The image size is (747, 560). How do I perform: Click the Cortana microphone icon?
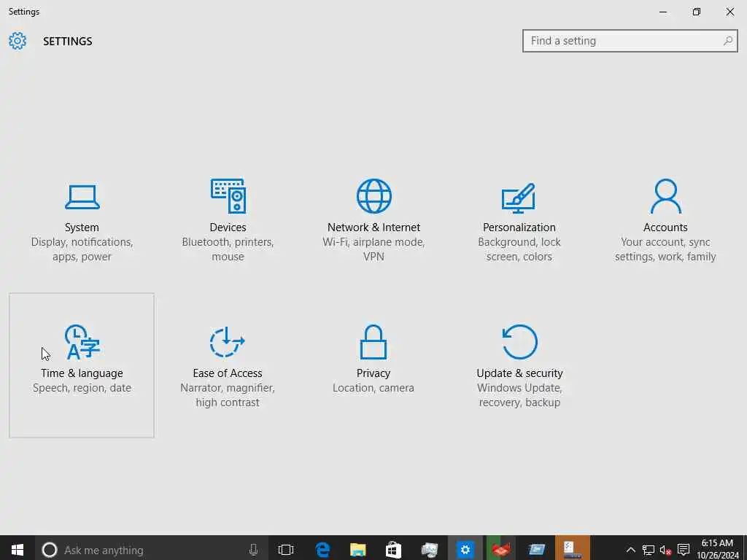(x=253, y=550)
